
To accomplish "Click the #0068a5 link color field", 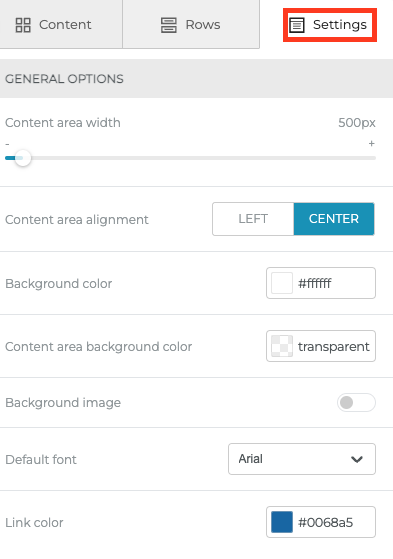I will [x=321, y=522].
